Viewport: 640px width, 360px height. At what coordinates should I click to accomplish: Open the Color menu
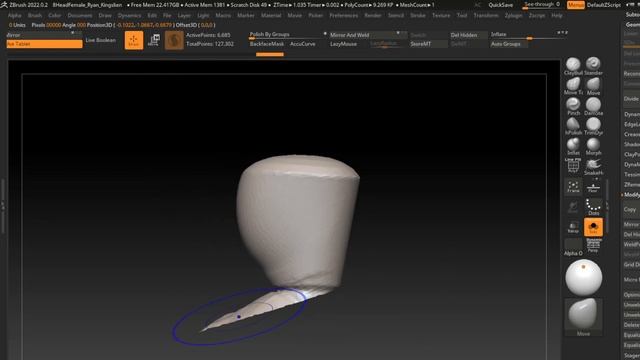(x=54, y=16)
